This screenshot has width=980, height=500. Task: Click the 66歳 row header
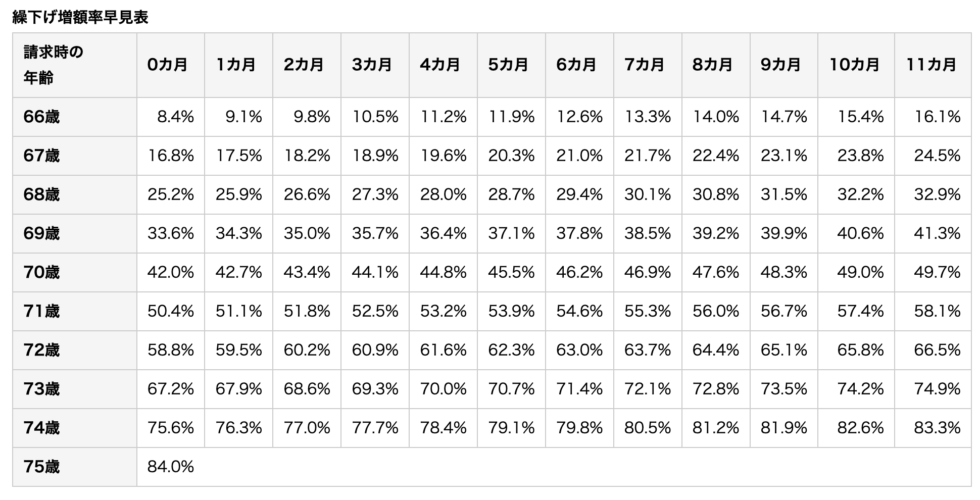[41, 117]
